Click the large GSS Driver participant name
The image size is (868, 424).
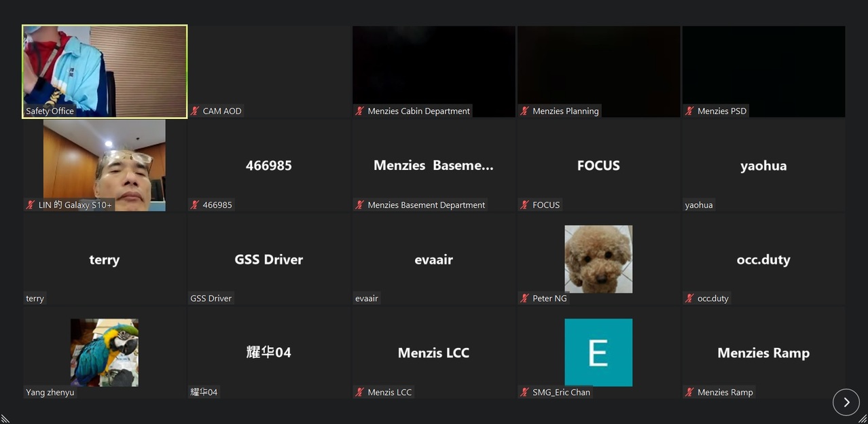coord(269,259)
